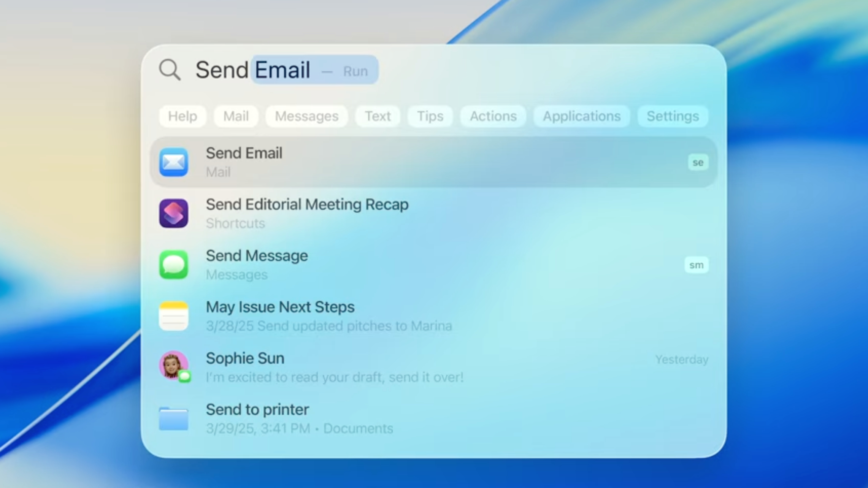Enable the Tips filter
The image size is (868, 488).
click(430, 116)
